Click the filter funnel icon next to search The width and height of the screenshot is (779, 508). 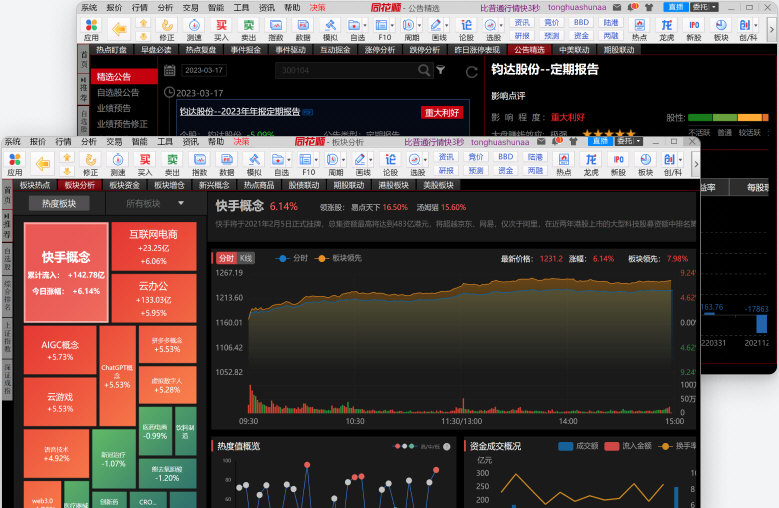coord(441,70)
